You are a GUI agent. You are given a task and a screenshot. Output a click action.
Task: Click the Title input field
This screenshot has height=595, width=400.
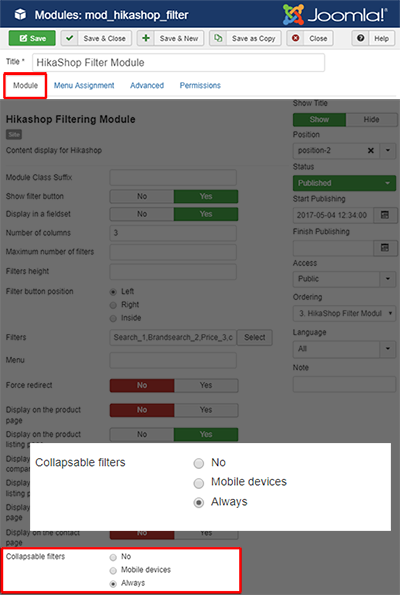178,63
